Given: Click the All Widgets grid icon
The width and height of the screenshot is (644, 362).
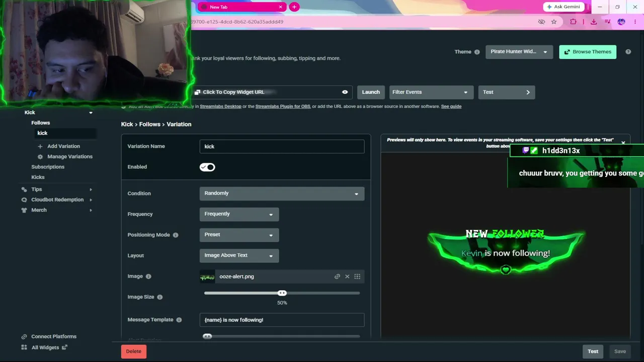Looking at the screenshot, I should pos(24,347).
